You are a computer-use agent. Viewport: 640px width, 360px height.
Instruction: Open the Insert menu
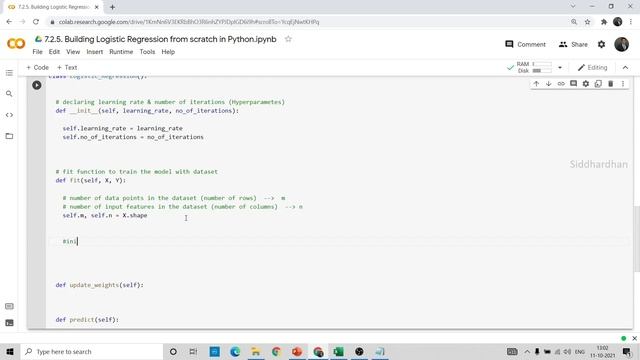click(95, 52)
